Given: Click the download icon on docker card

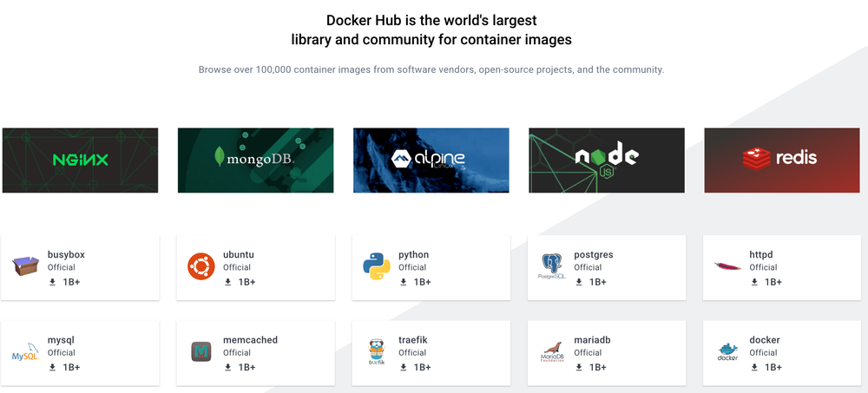Looking at the screenshot, I should pyautogui.click(x=754, y=367).
